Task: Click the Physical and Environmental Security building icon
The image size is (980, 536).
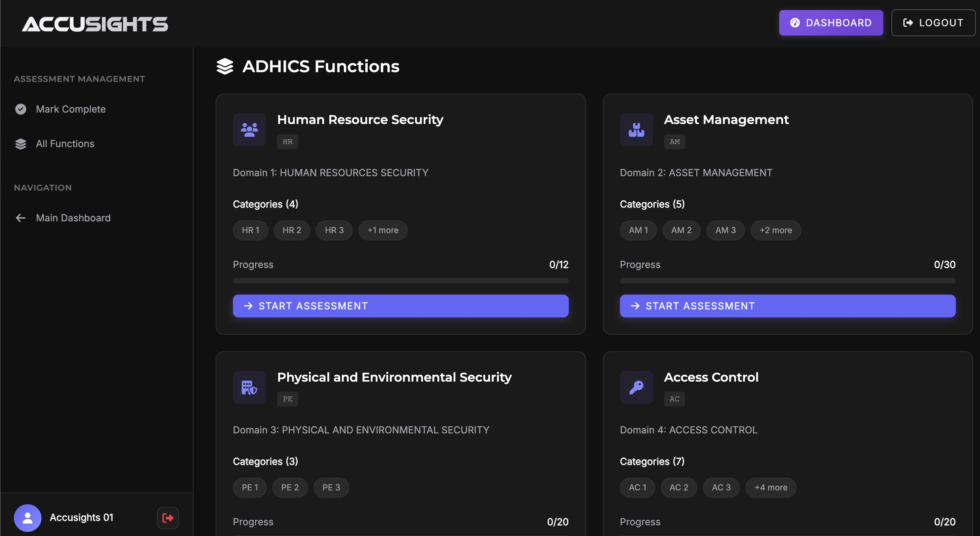Action: click(x=249, y=387)
